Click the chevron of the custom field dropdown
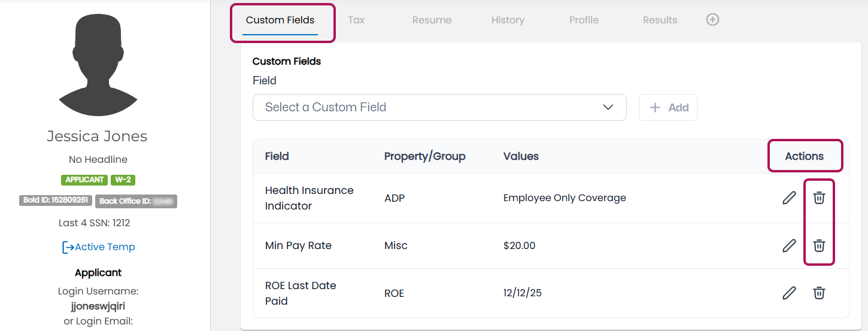Viewport: 868px width, 331px height. 608,107
